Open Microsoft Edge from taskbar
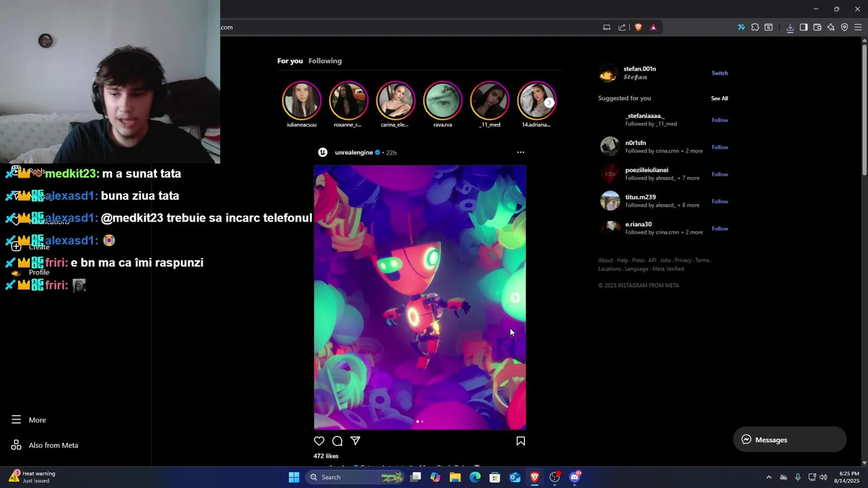The image size is (868, 488). (475, 477)
